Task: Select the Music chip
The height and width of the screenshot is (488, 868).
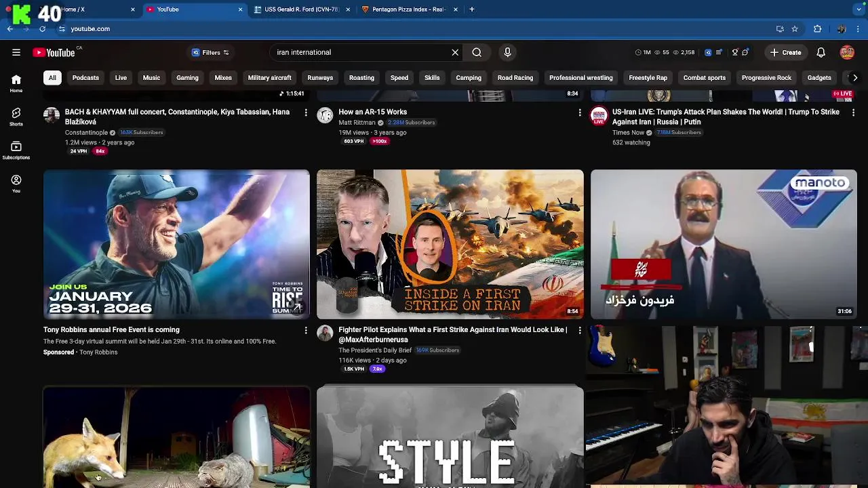Action: point(151,78)
